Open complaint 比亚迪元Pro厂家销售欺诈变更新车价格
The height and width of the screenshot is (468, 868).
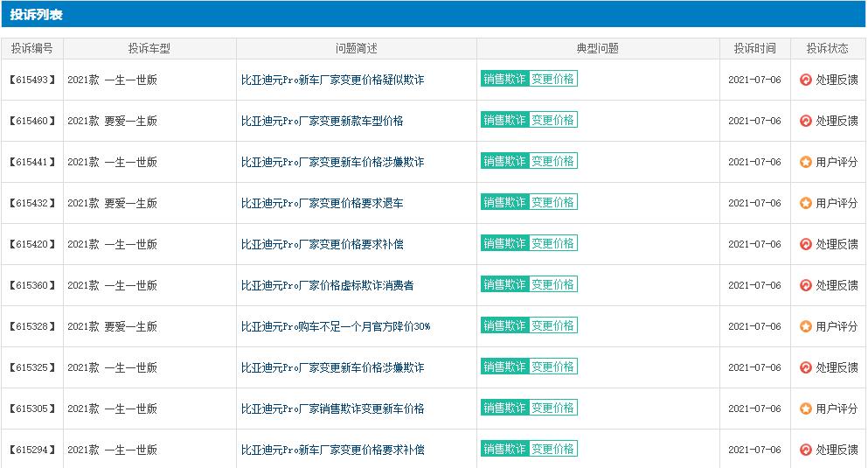[x=333, y=409]
